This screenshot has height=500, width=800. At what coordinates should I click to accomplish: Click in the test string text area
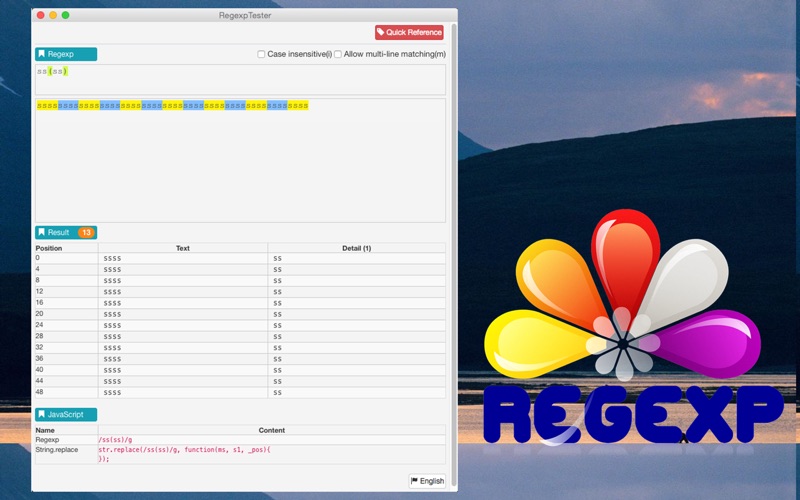(240, 160)
